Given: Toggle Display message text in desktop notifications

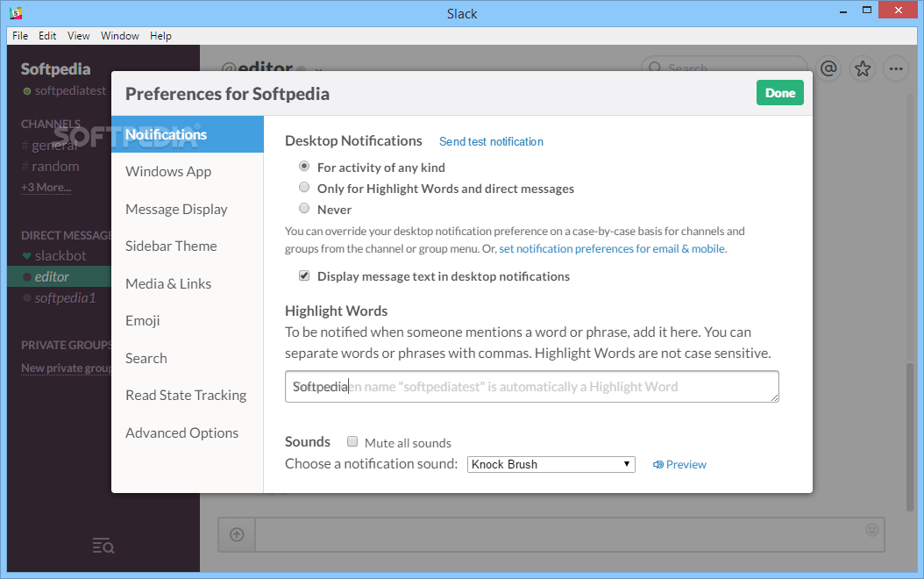Looking at the screenshot, I should [304, 275].
